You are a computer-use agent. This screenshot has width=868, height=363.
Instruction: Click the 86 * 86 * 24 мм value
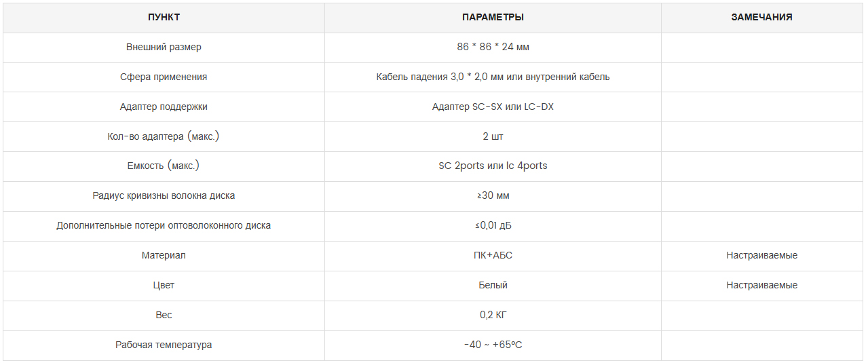click(x=493, y=47)
